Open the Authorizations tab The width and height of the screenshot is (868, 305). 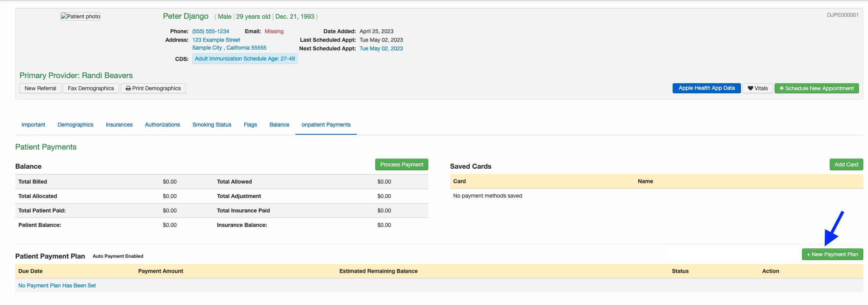tap(163, 125)
